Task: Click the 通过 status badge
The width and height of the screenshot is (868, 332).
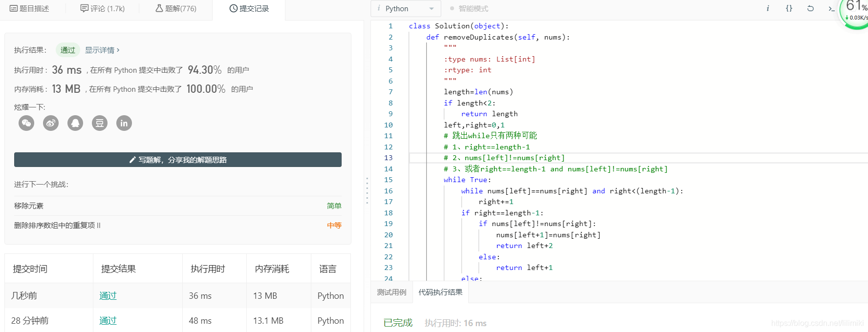Action: (68, 50)
